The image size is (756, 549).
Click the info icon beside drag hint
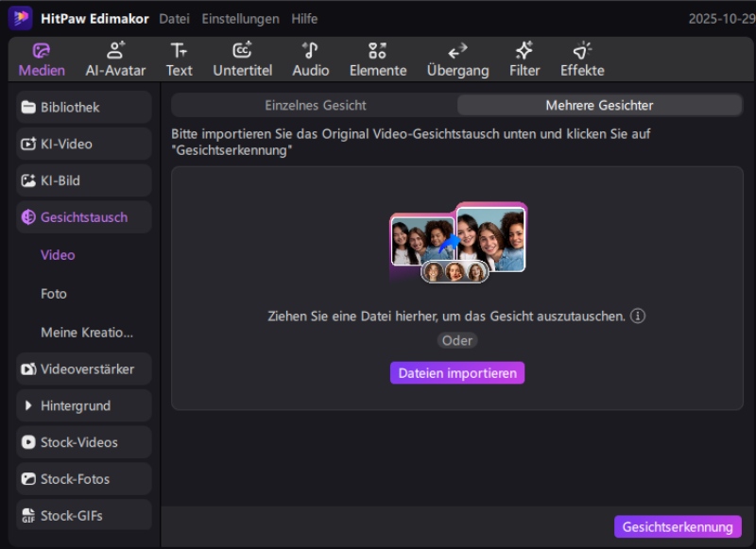coord(638,317)
